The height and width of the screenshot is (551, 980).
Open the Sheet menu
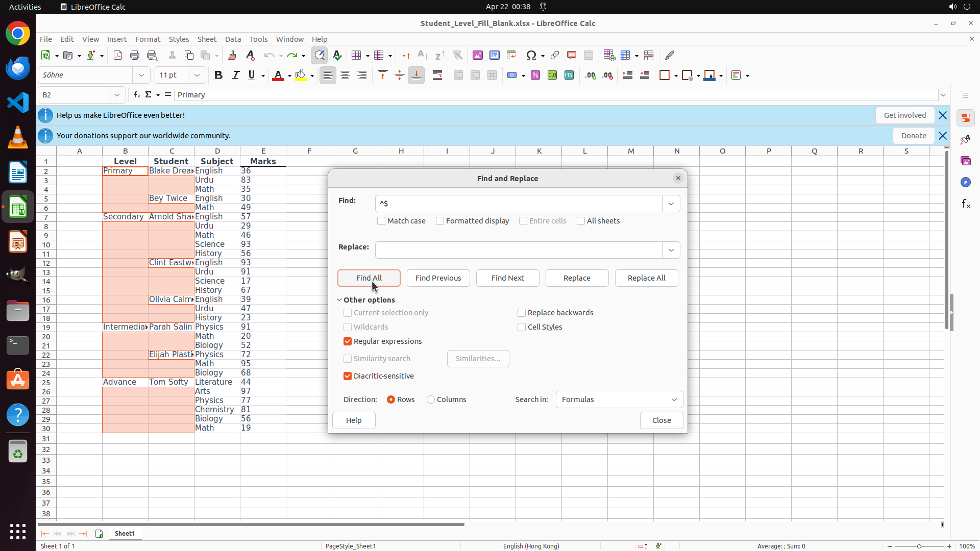tap(207, 39)
